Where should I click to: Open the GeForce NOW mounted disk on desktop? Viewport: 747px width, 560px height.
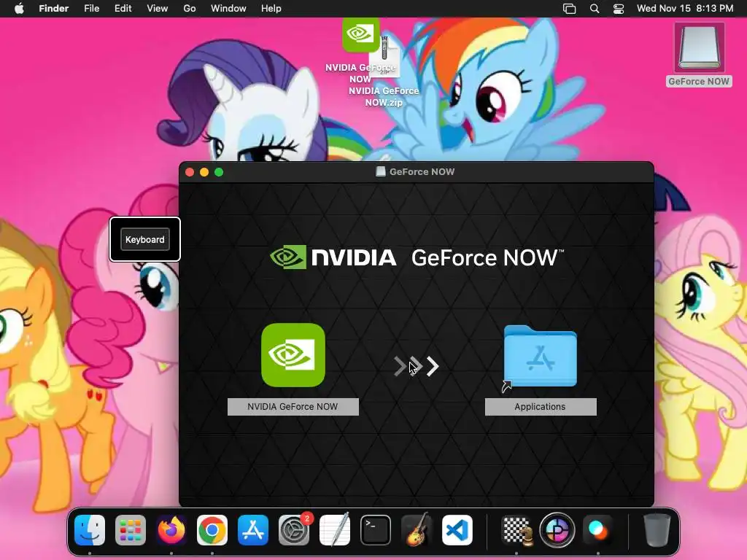(699, 49)
